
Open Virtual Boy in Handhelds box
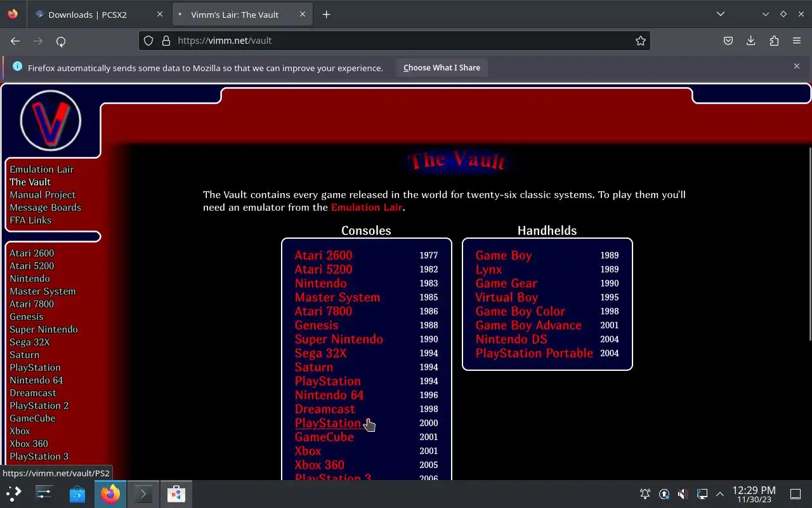click(506, 297)
